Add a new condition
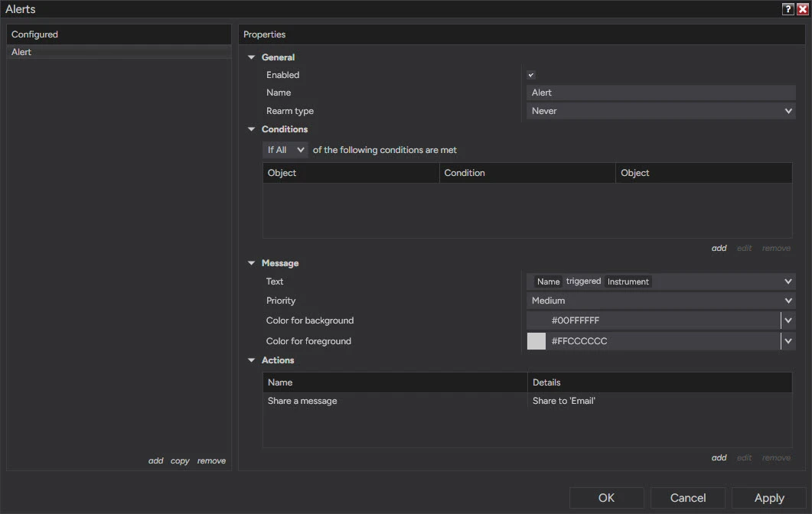The image size is (812, 514). [719, 248]
